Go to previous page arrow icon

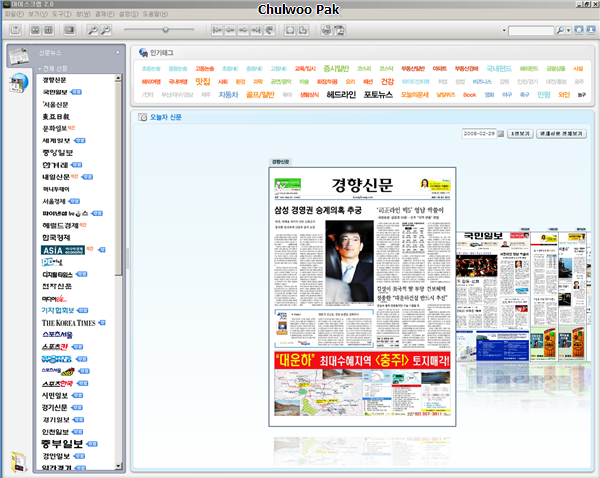coord(230,30)
